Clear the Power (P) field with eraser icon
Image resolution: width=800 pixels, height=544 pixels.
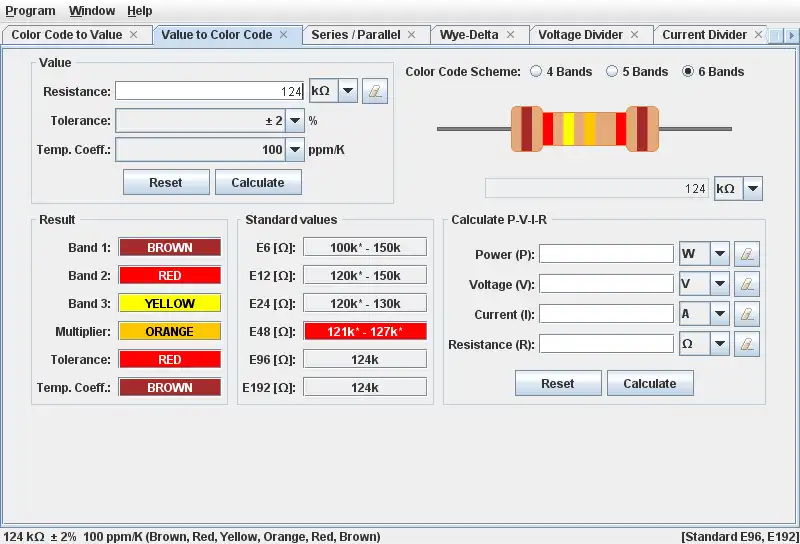(747, 254)
